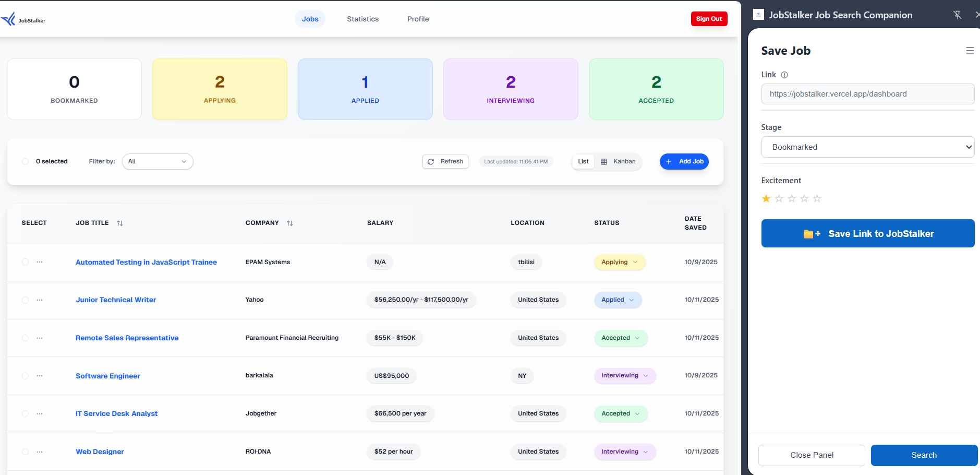The height and width of the screenshot is (475, 980).
Task: Open the Filter by All dropdown
Action: 157,161
